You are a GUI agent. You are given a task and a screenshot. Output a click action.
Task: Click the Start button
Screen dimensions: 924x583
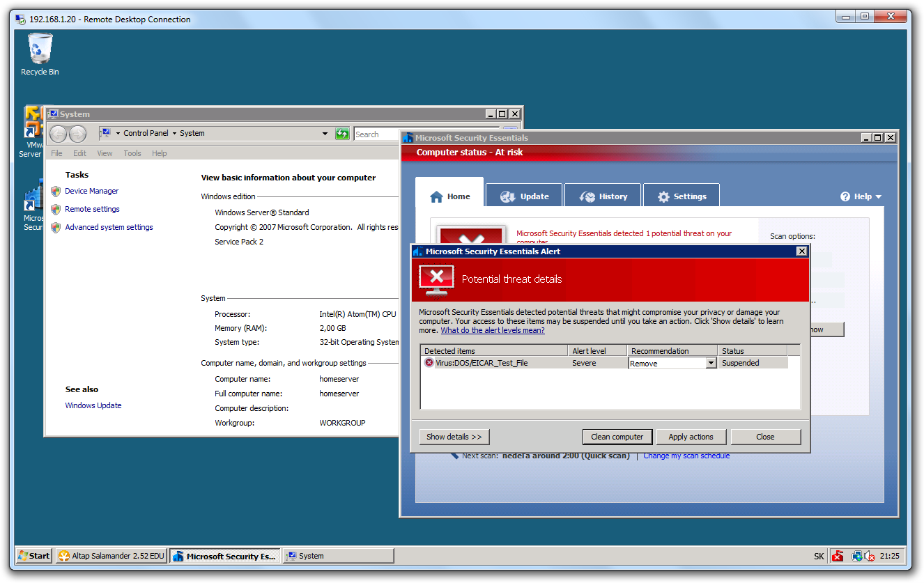(x=34, y=556)
